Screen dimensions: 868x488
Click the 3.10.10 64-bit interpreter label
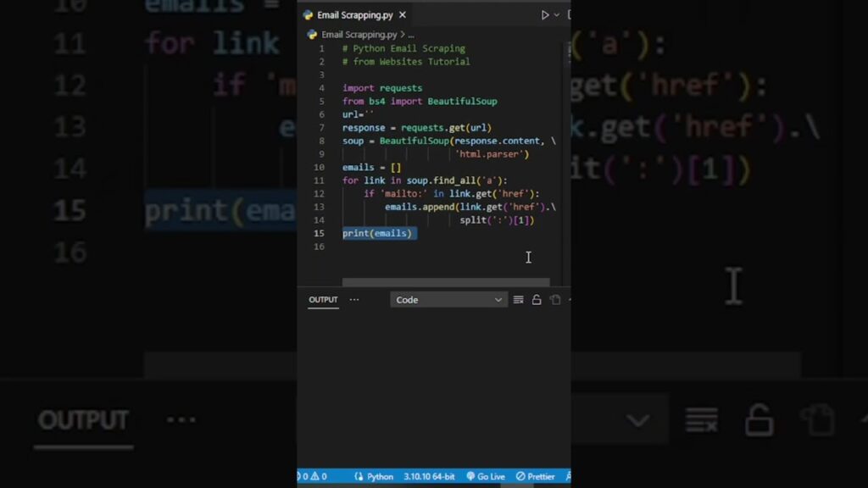click(431, 476)
